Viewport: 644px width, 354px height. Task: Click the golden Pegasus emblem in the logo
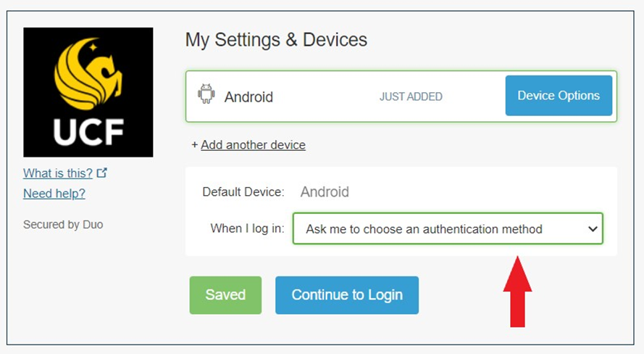click(x=88, y=74)
